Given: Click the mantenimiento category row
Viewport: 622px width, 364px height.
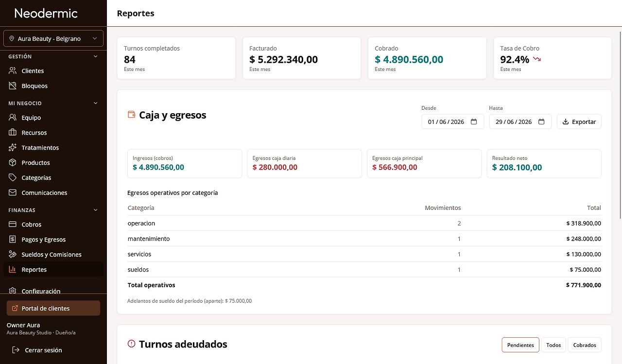Looking at the screenshot, I should coord(364,239).
